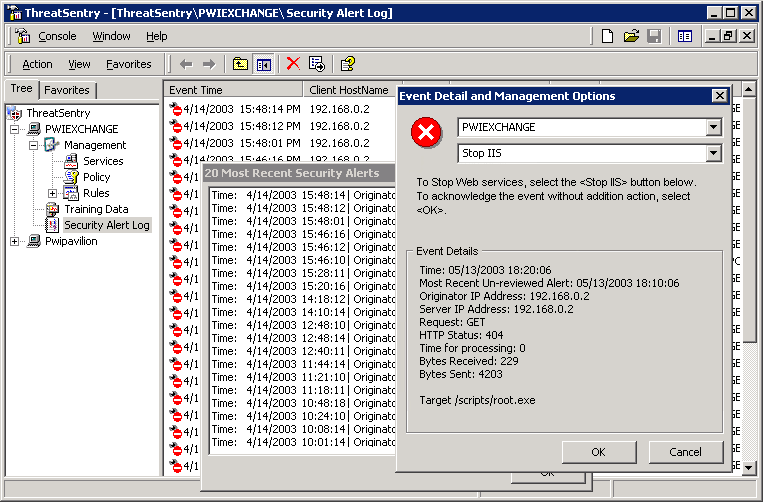Open the View menu
763x502 pixels.
(79, 64)
